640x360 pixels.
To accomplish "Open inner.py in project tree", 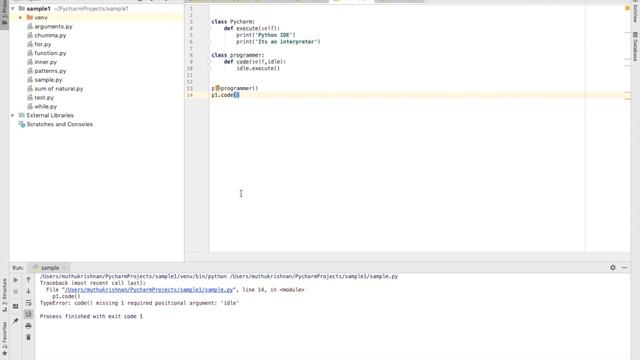I will pyautogui.click(x=45, y=62).
